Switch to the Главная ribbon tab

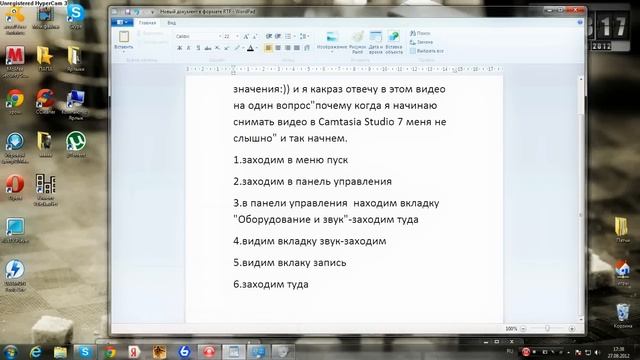(147, 23)
